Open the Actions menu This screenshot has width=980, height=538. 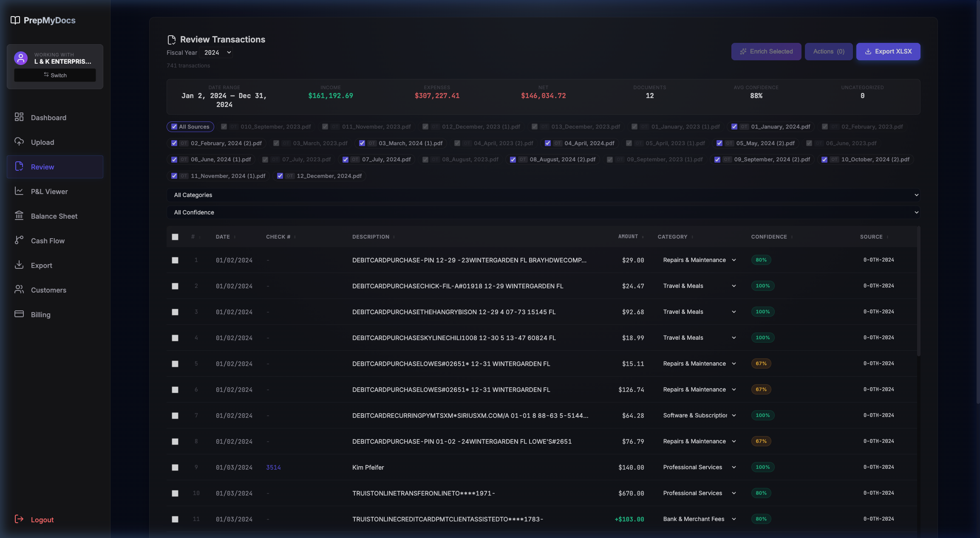pos(828,51)
